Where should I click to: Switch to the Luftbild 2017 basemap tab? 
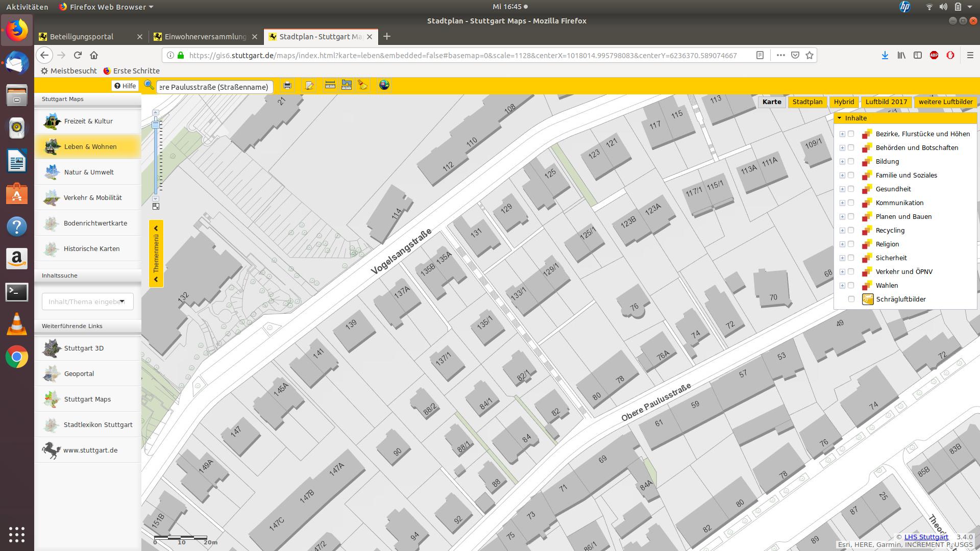click(x=886, y=102)
